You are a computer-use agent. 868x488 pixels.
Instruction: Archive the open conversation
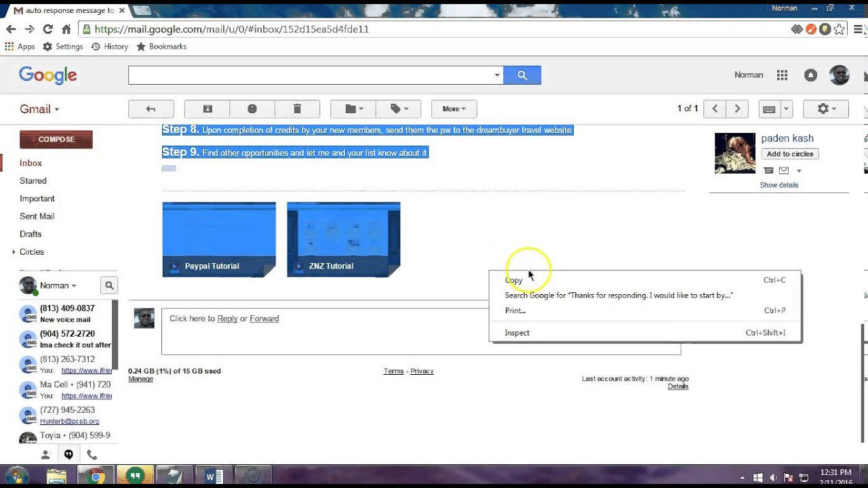tap(208, 109)
